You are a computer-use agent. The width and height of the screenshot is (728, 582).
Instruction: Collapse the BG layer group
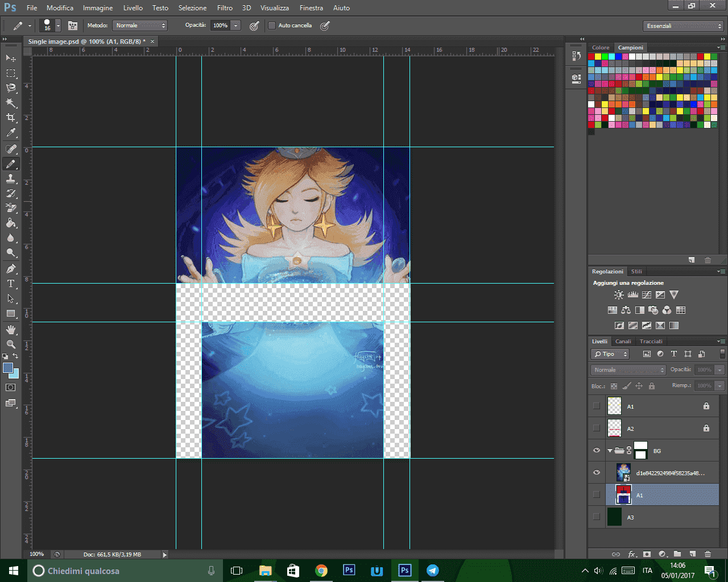point(610,451)
